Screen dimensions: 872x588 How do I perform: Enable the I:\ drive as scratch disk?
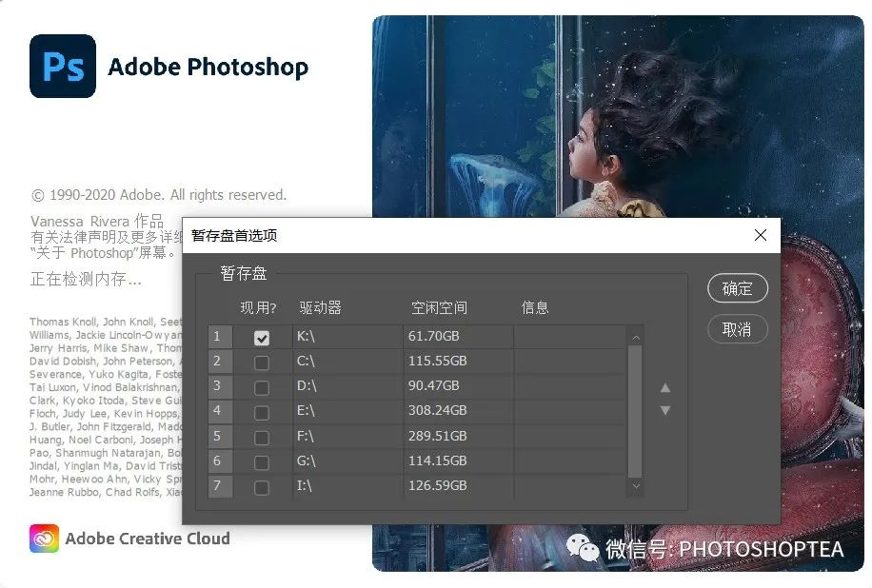262,487
